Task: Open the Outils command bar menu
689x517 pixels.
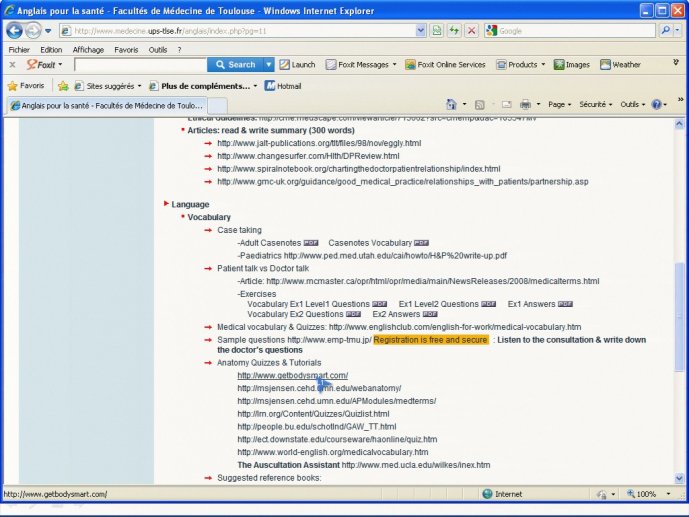Action: pos(632,105)
